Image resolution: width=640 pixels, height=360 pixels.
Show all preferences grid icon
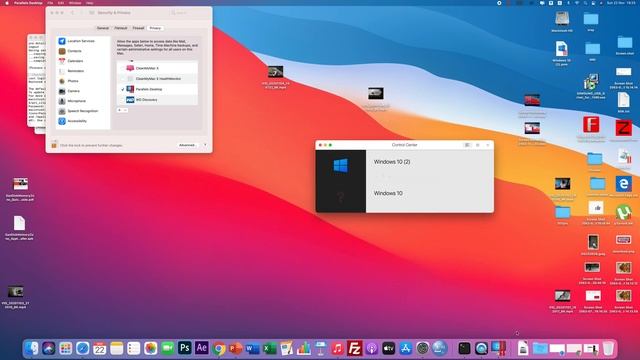(x=91, y=13)
